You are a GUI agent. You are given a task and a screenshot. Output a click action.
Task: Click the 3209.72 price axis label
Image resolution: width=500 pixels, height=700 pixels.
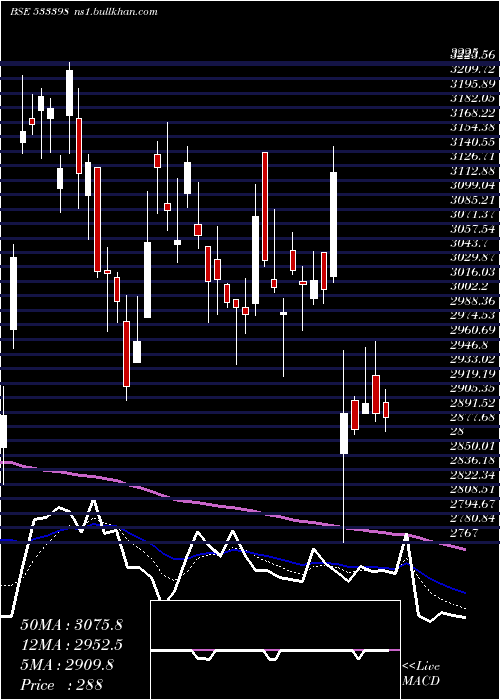[x=472, y=70]
